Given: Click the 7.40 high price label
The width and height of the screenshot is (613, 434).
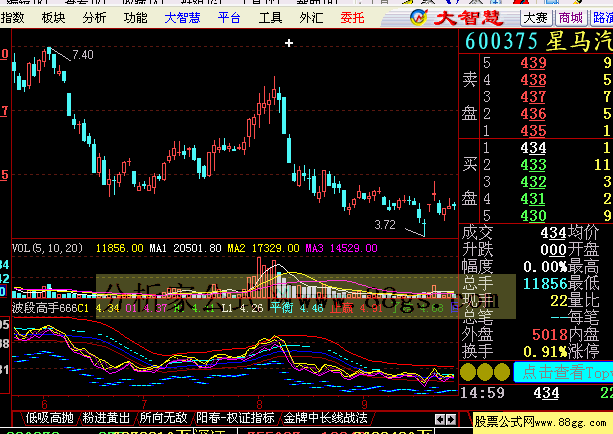Looking at the screenshot, I should [83, 55].
